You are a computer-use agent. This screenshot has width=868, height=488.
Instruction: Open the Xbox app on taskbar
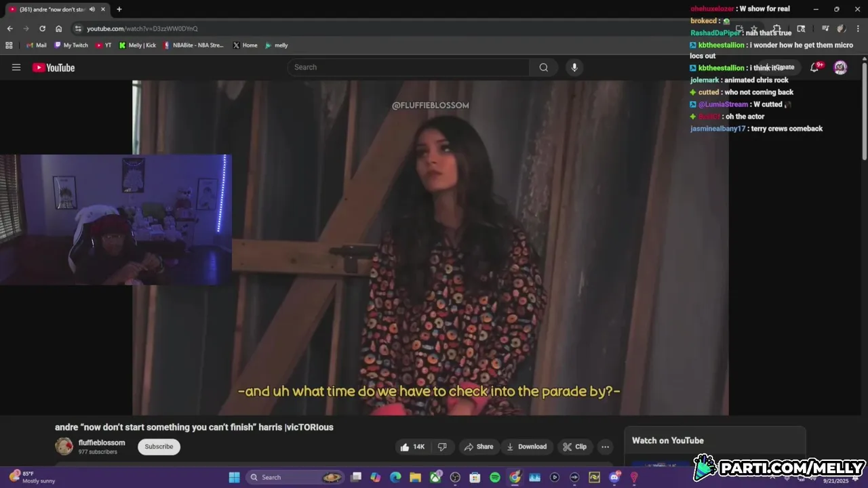[435, 477]
